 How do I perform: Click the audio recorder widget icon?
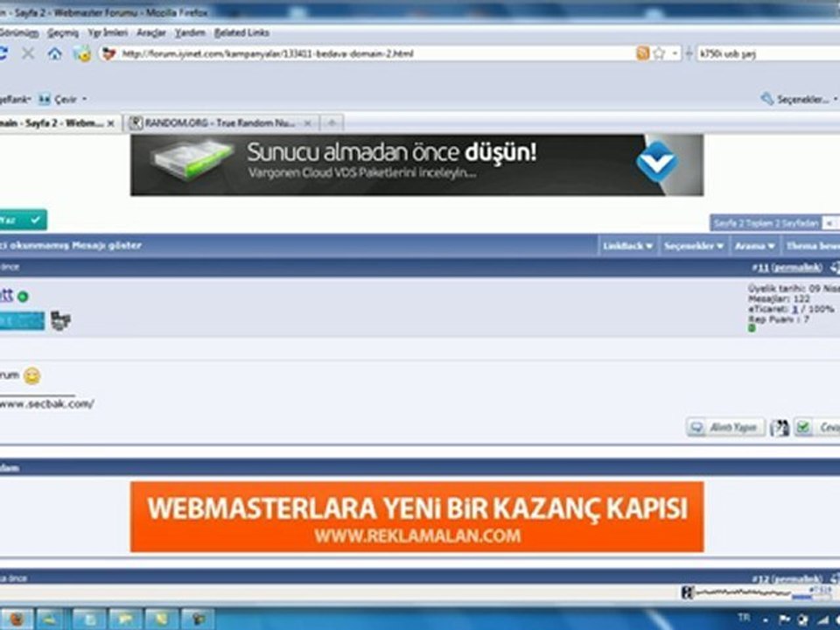(688, 592)
